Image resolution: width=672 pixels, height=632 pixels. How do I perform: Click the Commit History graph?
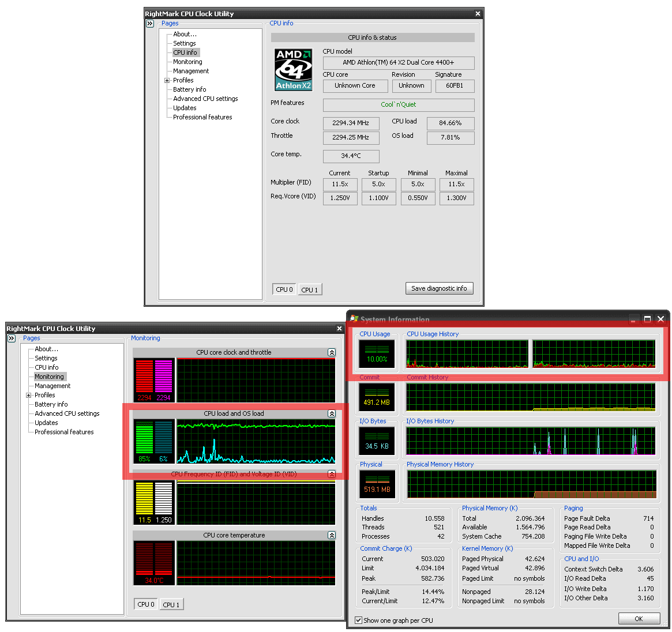531,397
